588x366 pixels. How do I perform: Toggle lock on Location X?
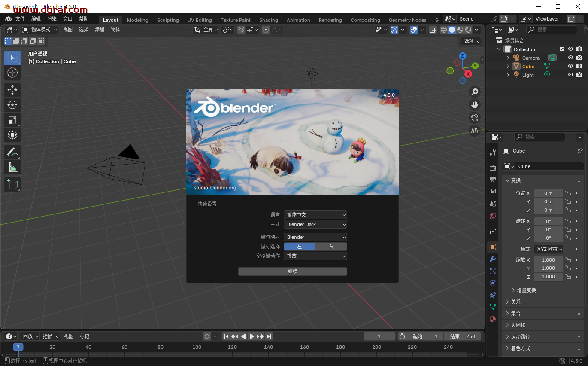568,193
